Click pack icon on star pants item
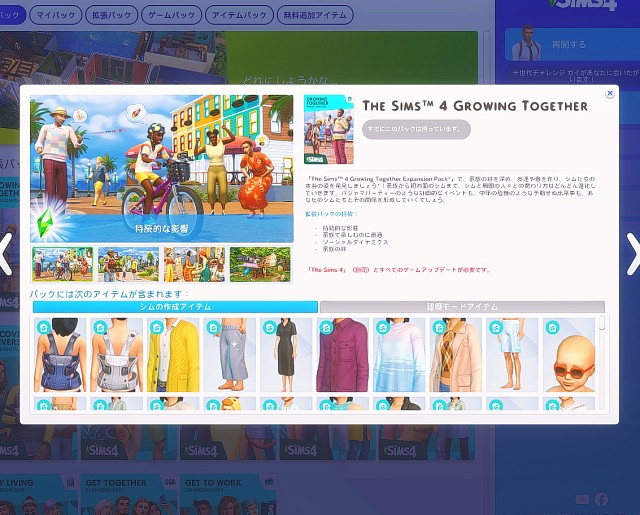This screenshot has width=640, height=515. click(x=213, y=327)
